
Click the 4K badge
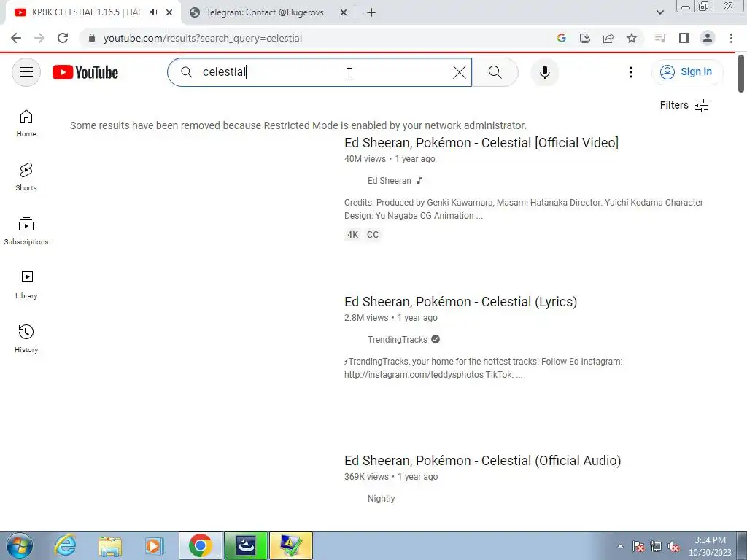352,234
